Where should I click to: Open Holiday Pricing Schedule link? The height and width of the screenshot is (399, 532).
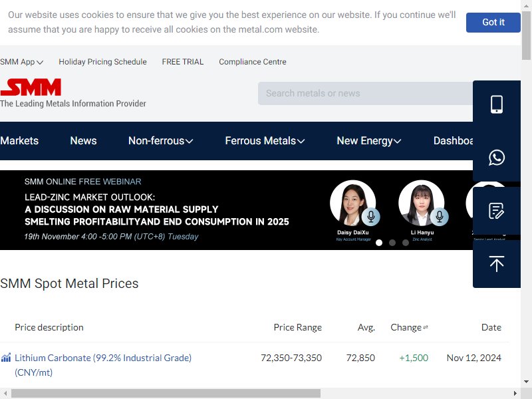point(102,62)
